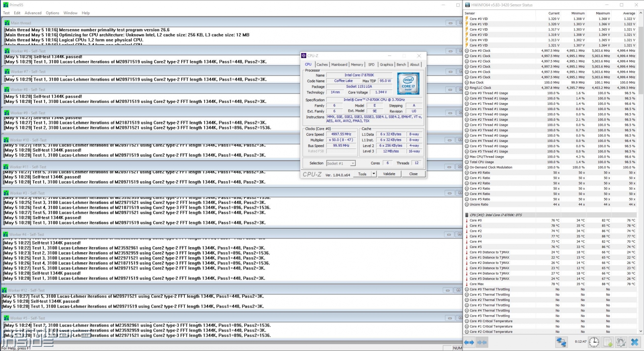Click the scrollbar up arrow in HWiNFO sensor list
Viewport: 644px width, 351px height.
pyautogui.click(x=640, y=13)
